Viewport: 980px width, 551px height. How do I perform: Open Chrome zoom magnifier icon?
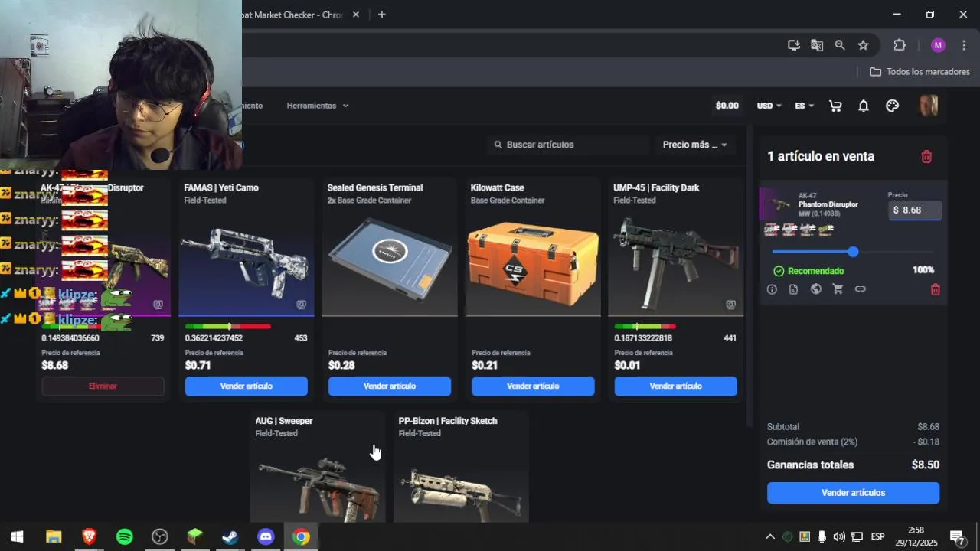(x=840, y=45)
